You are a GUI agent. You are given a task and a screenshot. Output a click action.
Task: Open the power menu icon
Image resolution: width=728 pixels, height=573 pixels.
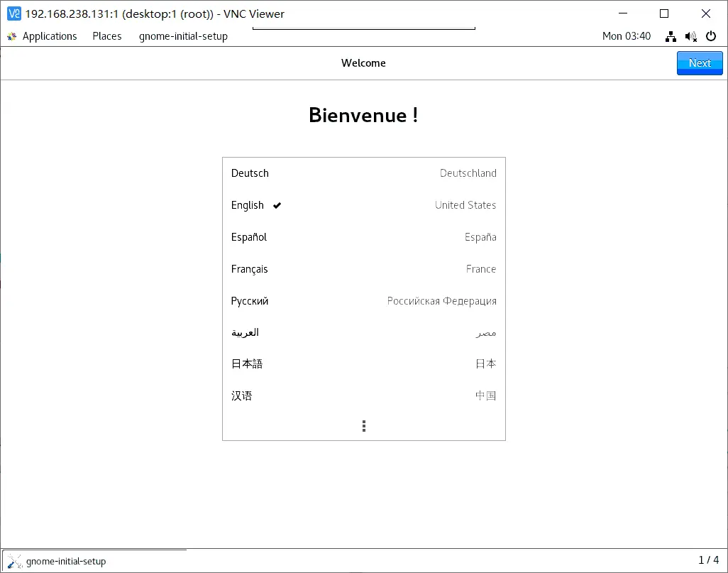(711, 36)
